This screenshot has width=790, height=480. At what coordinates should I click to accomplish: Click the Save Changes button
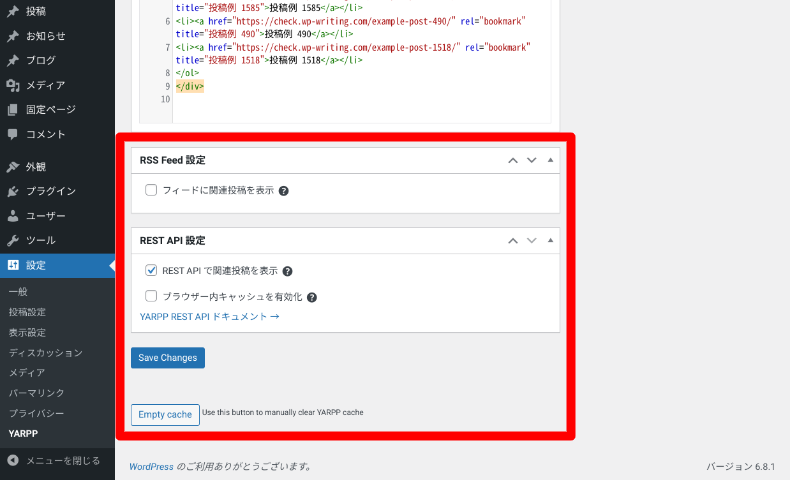[x=168, y=358]
